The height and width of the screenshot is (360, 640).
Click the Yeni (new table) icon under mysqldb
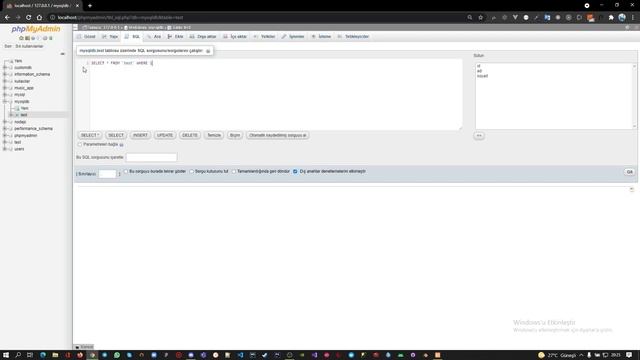[x=17, y=108]
